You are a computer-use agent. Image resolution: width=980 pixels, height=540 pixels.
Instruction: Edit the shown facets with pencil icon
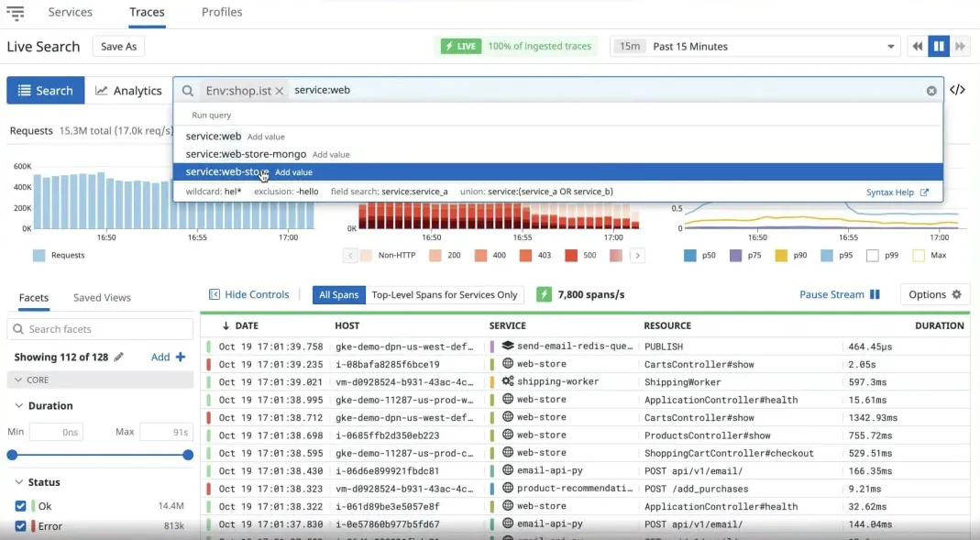click(x=119, y=357)
